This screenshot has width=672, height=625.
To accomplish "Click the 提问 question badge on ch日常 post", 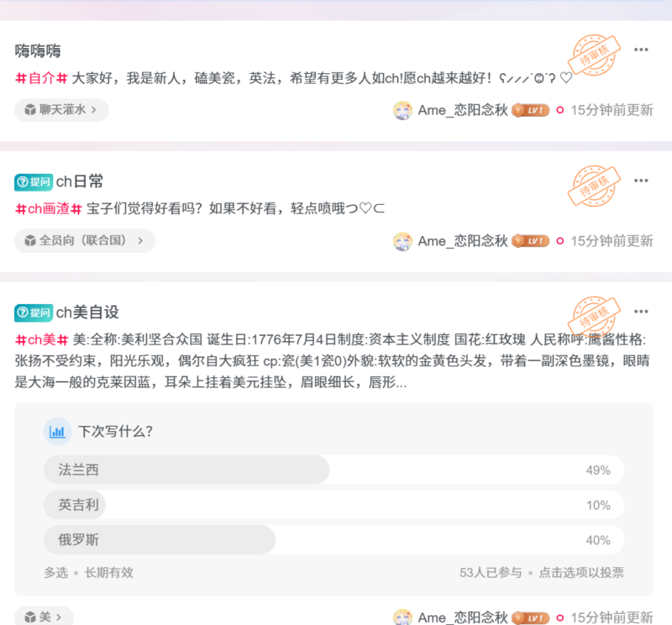I will [x=34, y=181].
